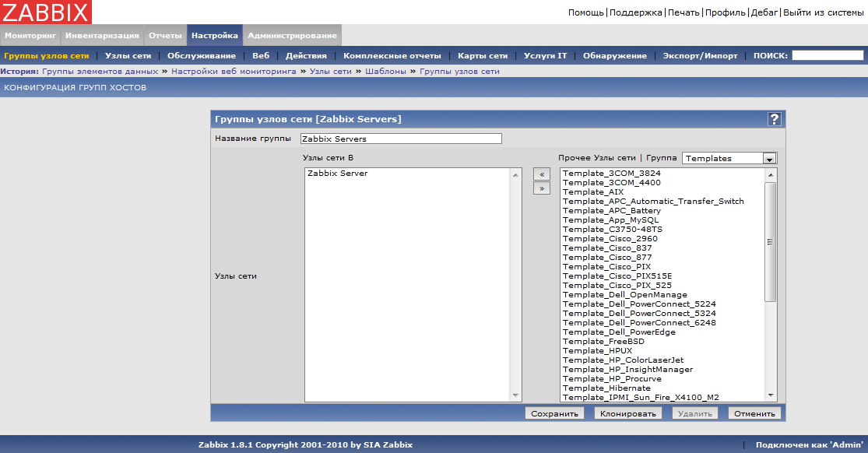The image size is (868, 453).
Task: Click templates list scrollbar down arrow
Action: point(771,395)
